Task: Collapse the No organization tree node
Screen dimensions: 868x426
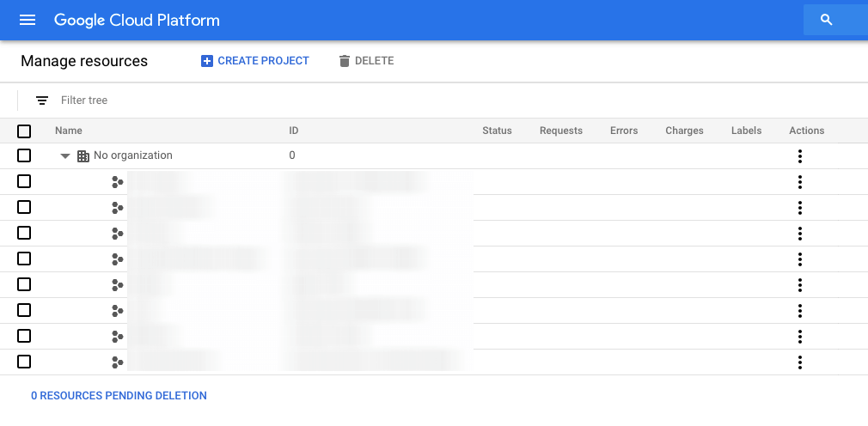Action: pyautogui.click(x=65, y=156)
